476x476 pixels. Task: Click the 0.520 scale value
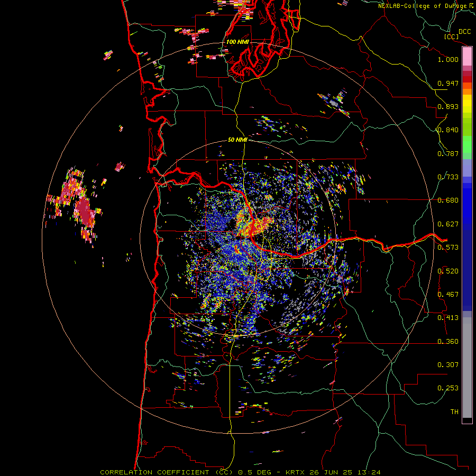point(448,271)
